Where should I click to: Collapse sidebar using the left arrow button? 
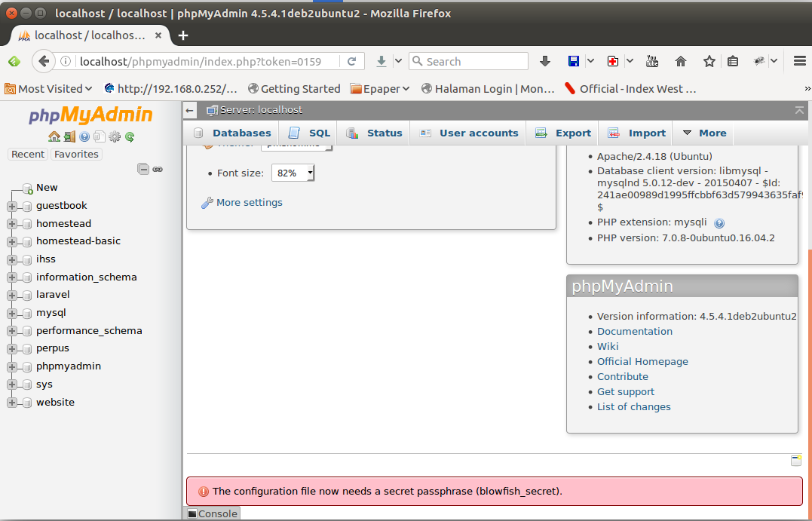189,110
